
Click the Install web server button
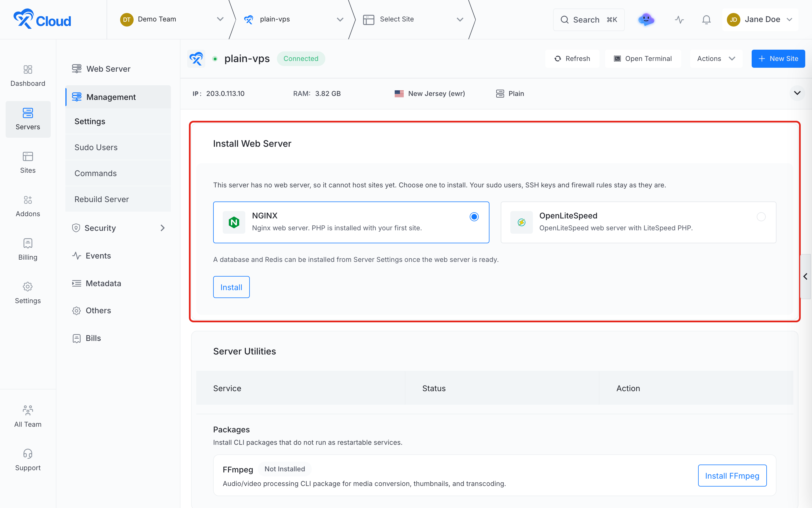point(231,287)
